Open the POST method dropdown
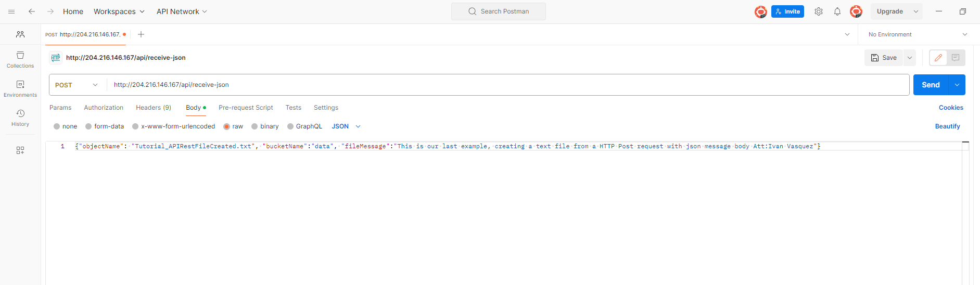980x285 pixels. click(x=77, y=85)
